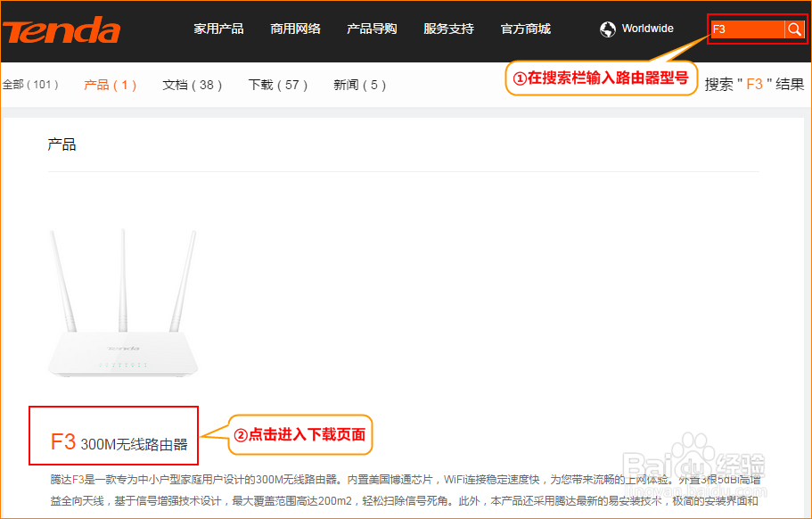The height and width of the screenshot is (519, 812).
Task: Switch to the 文档 (38) tab
Action: coord(192,85)
